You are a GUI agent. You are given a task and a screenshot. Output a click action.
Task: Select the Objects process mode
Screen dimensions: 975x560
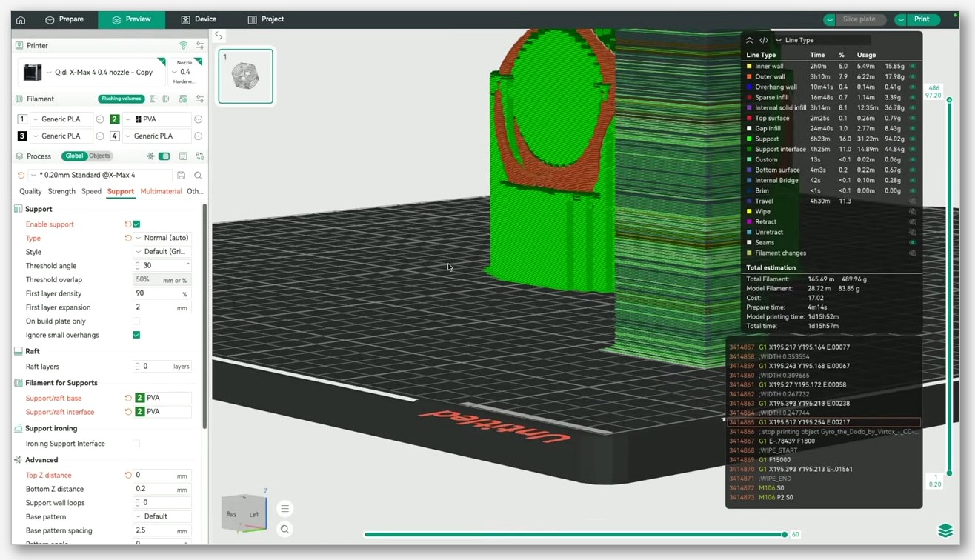click(x=99, y=156)
